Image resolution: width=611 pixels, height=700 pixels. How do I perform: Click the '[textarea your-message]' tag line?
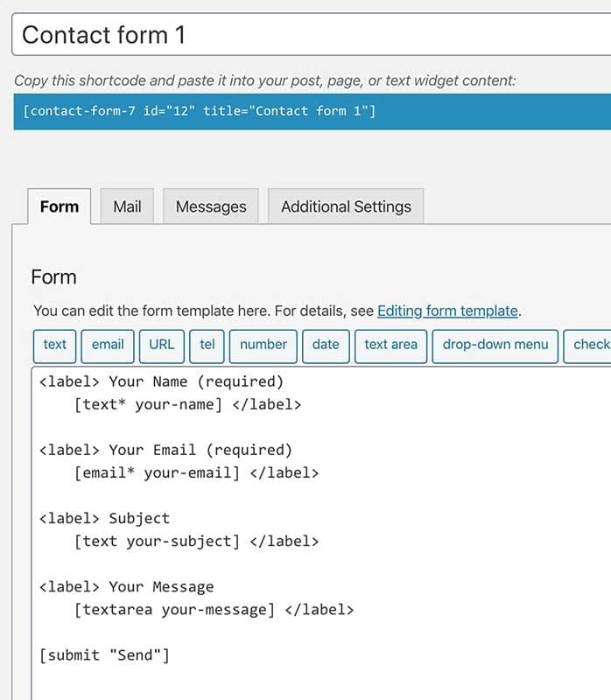(214, 609)
